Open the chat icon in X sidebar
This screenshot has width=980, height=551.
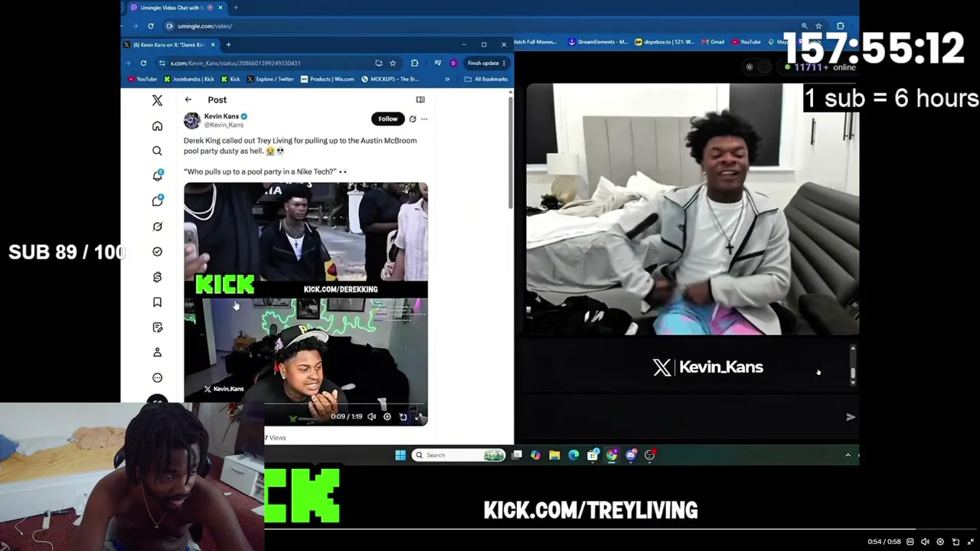coord(157,201)
